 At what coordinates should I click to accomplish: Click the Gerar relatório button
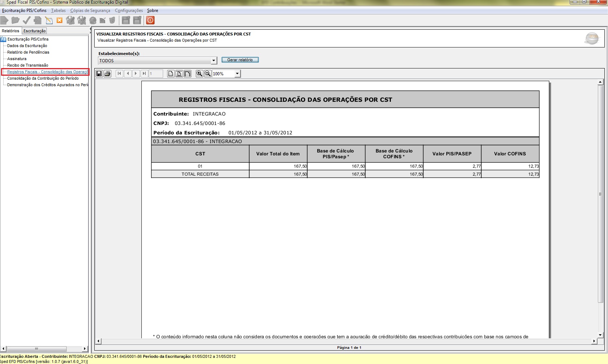pyautogui.click(x=240, y=60)
